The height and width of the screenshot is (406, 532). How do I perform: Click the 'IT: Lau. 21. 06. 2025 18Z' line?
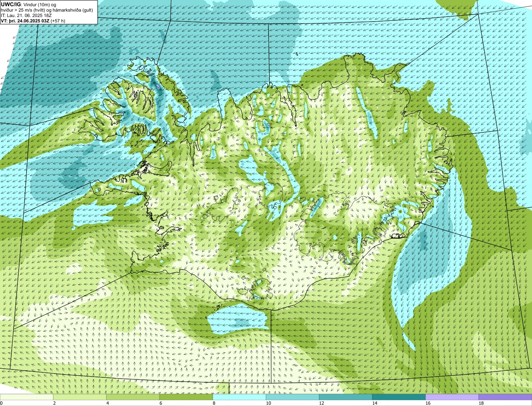27,15
